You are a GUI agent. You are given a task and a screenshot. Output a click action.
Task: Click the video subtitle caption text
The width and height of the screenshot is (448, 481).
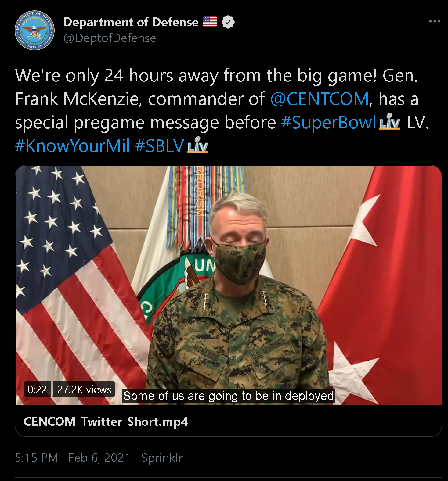[x=228, y=396]
